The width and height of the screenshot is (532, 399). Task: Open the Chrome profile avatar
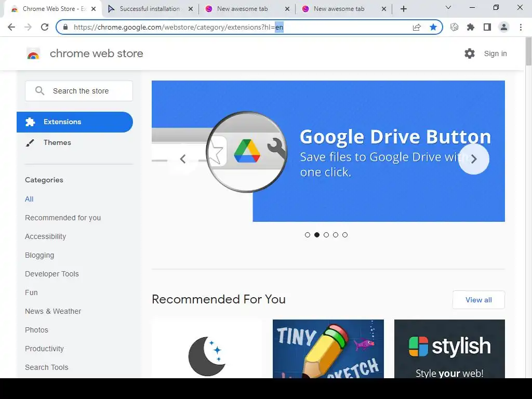[x=504, y=27]
